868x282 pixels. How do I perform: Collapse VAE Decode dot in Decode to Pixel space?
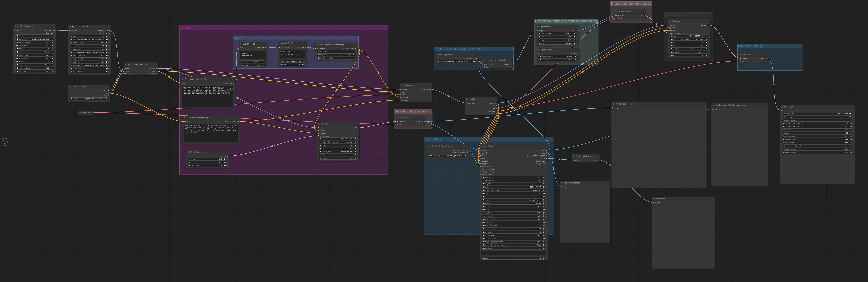click(x=398, y=118)
